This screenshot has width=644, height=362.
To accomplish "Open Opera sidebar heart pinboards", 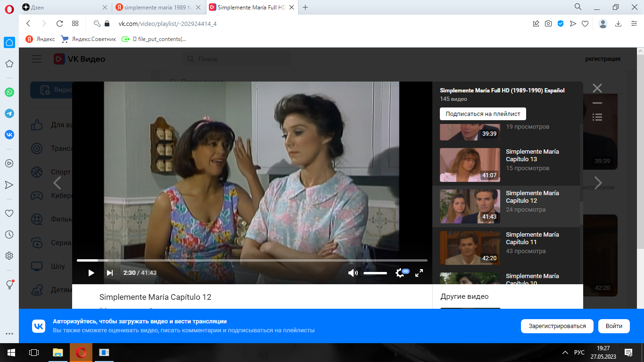I will (9, 214).
